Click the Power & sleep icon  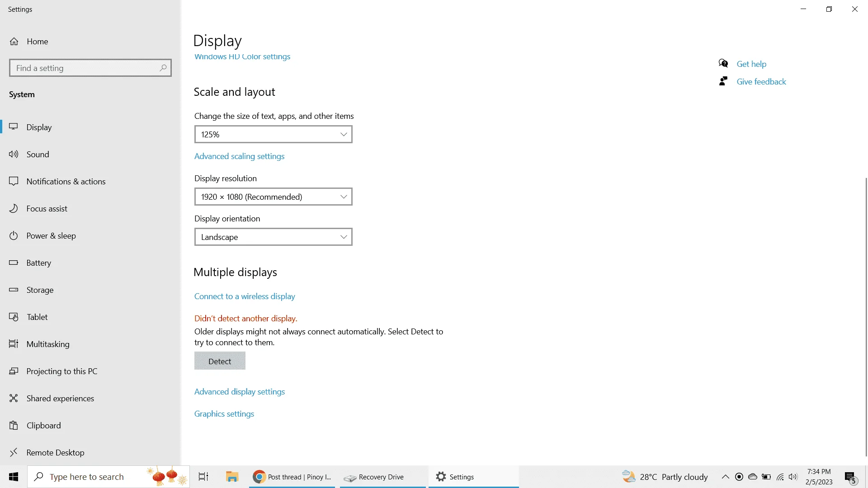tap(14, 235)
